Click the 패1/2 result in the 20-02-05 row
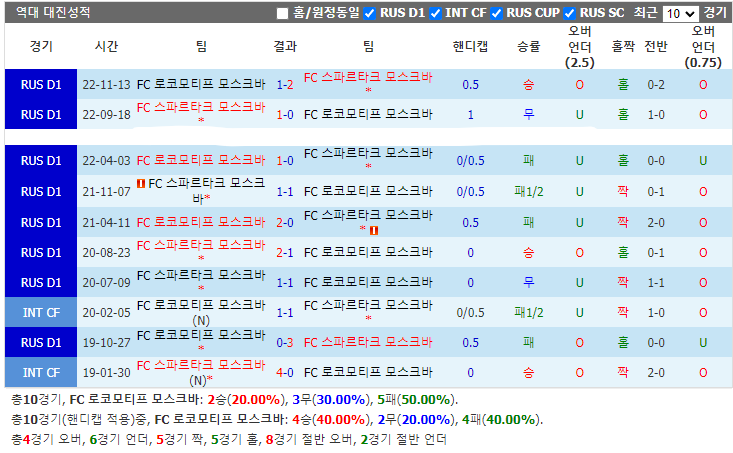The width and height of the screenshot is (733, 453). (529, 312)
